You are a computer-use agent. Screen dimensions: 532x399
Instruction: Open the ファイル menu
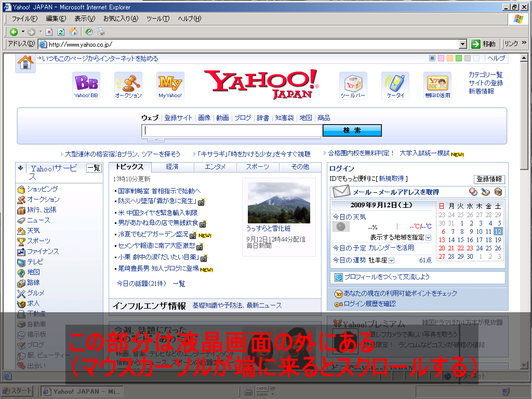click(24, 19)
